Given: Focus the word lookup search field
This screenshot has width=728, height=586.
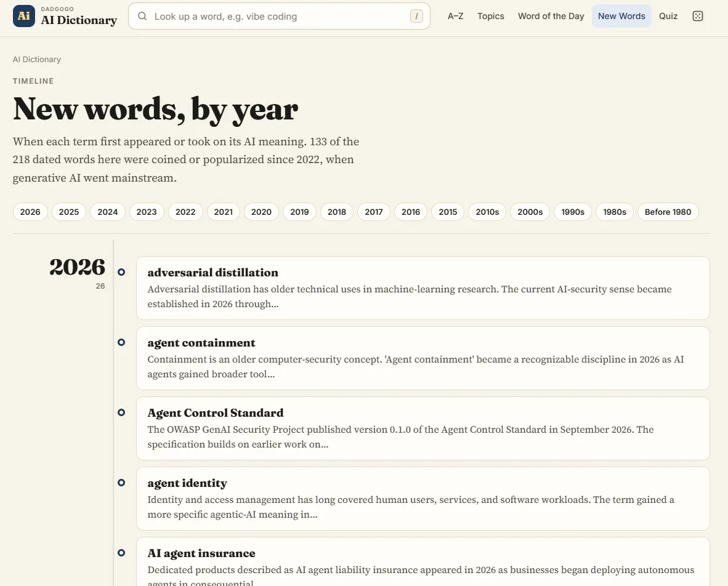Looking at the screenshot, I should pos(279,16).
